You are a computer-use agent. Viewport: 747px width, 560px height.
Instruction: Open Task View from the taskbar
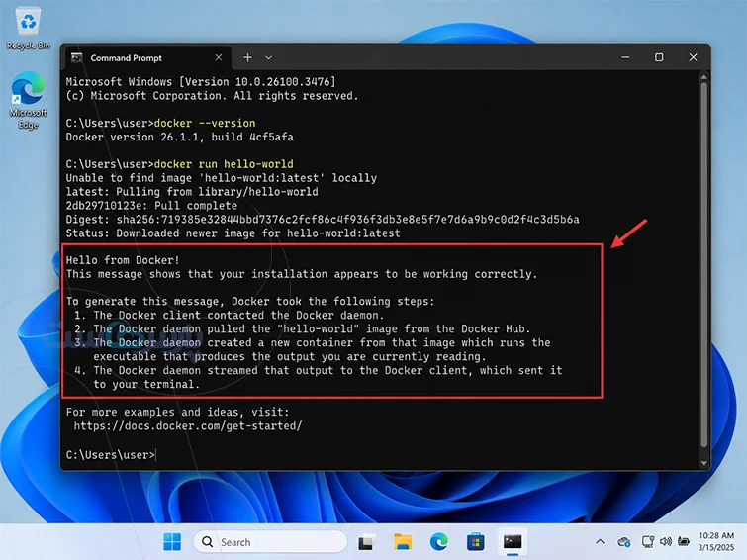(x=367, y=542)
